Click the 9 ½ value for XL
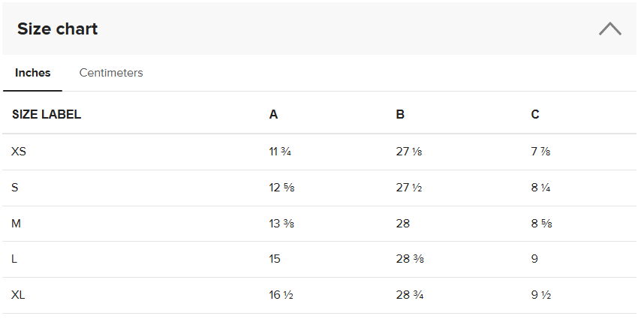This screenshot has height=319, width=644. click(541, 295)
